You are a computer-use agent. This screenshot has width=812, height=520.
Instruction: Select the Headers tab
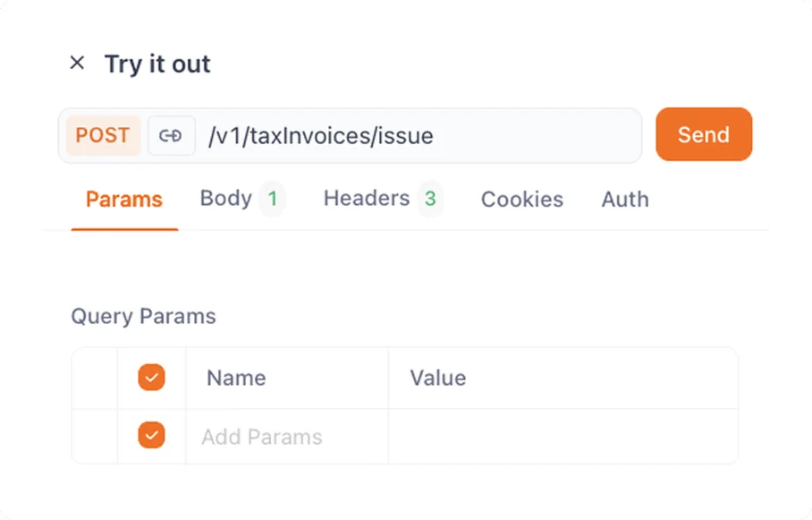366,199
